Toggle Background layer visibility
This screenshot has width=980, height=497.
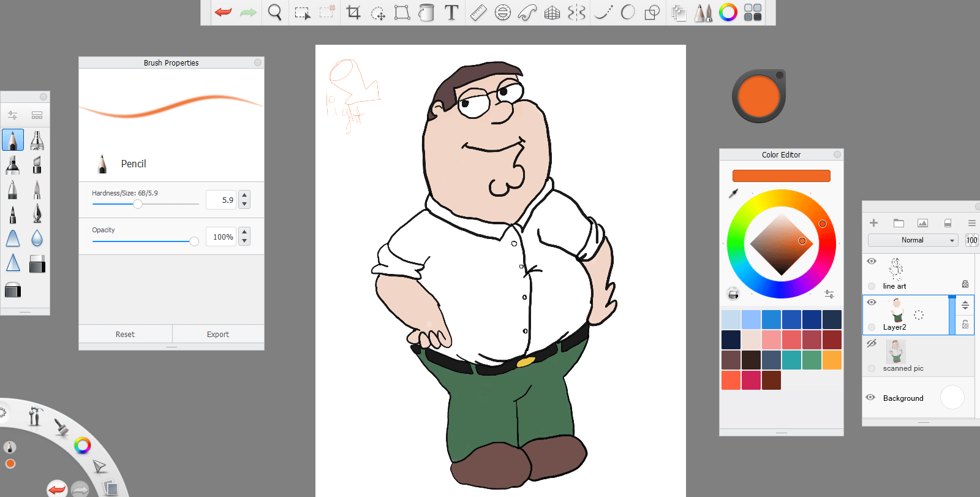[x=870, y=397]
